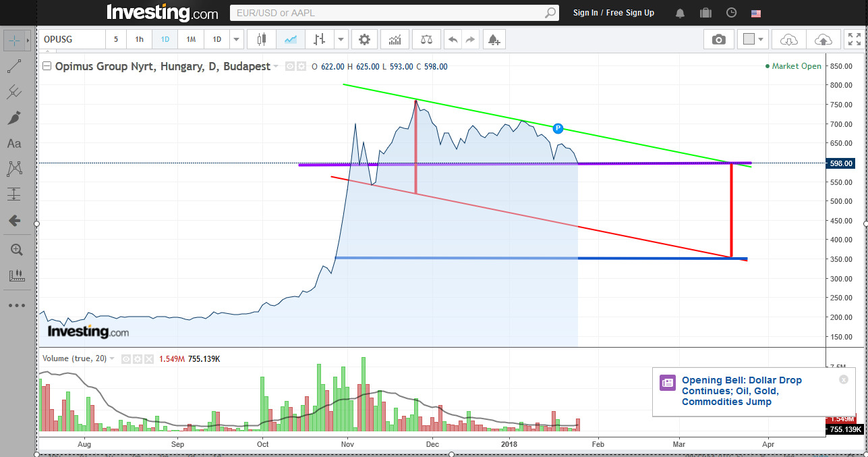Viewport: 868px width, 457px height.
Task: Open Opimus Group series format settings
Action: click(301, 66)
